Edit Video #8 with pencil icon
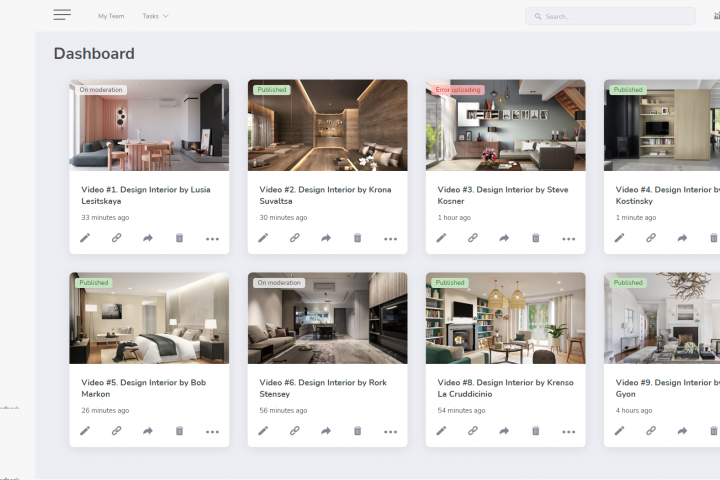Image resolution: width=720 pixels, height=480 pixels. point(441,431)
